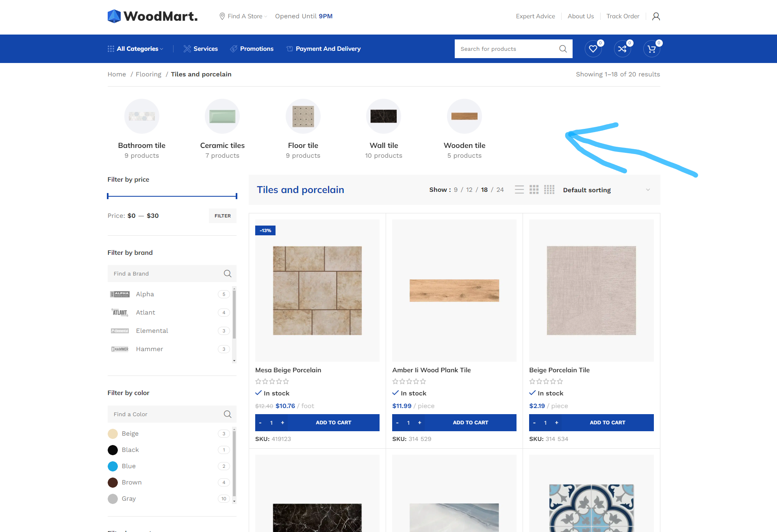Screen dimensions: 777x532
Task: Go to Expert Advice page
Action: coord(535,16)
